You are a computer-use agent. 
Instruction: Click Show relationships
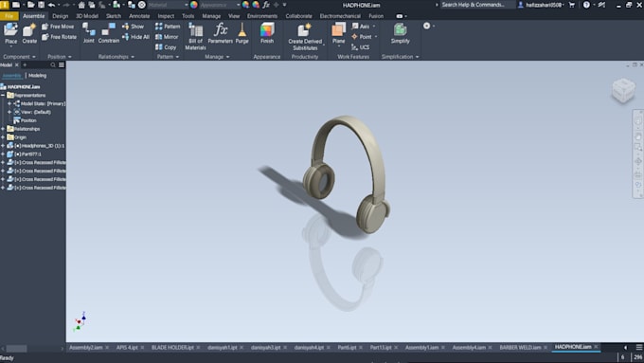point(134,27)
